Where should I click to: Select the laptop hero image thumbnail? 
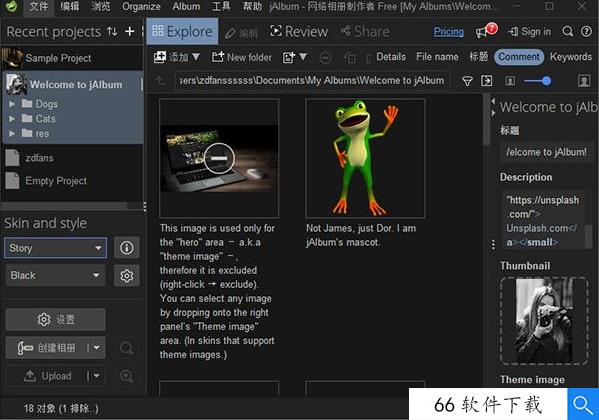pos(219,158)
